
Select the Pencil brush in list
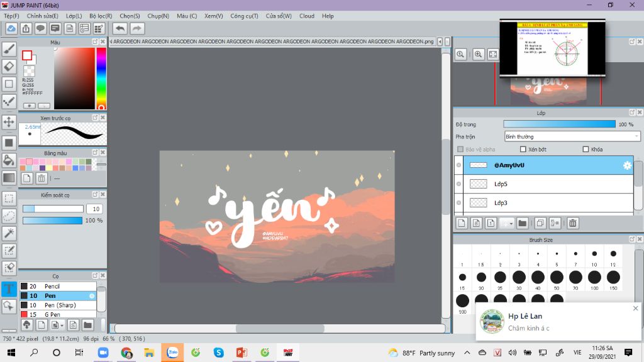[58, 286]
